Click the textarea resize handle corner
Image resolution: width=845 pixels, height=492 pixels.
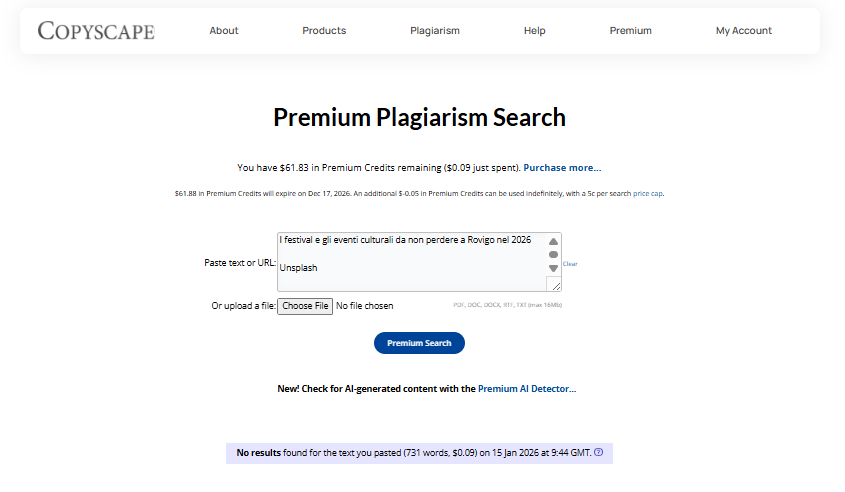[x=556, y=286]
